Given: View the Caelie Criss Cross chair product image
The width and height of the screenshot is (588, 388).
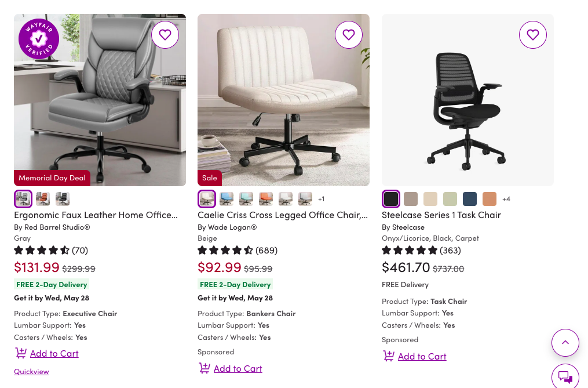Looking at the screenshot, I should 283,100.
